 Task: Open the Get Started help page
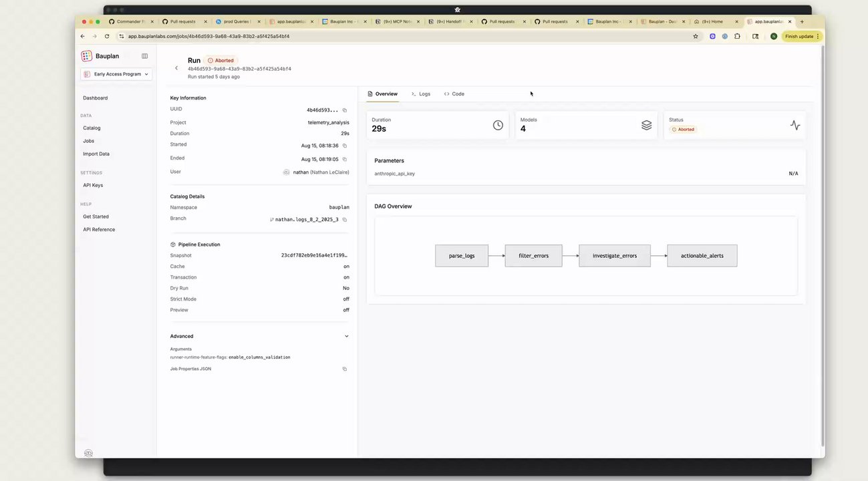96,216
